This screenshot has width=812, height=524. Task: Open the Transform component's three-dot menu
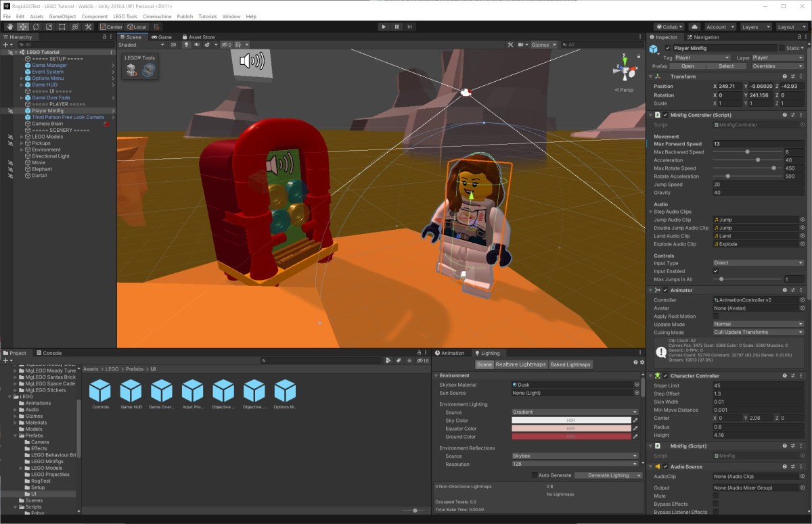coord(803,76)
